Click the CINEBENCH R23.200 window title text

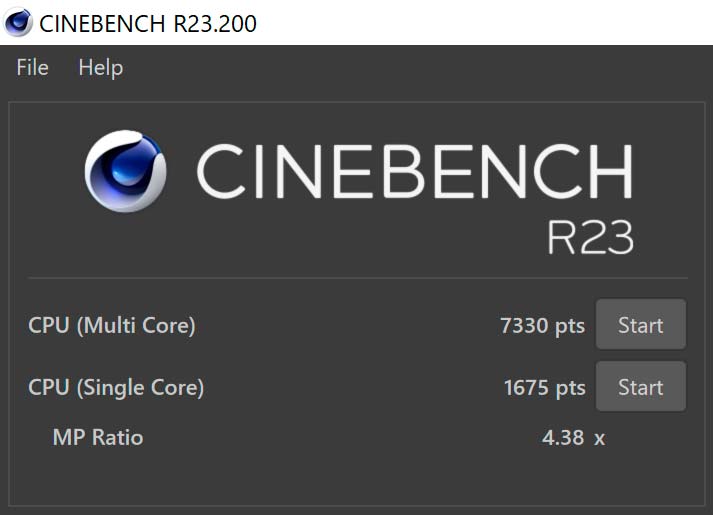148,22
